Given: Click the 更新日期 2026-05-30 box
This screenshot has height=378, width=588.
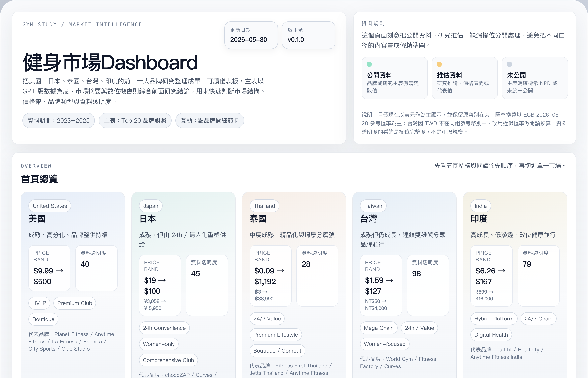Looking at the screenshot, I should pos(251,35).
